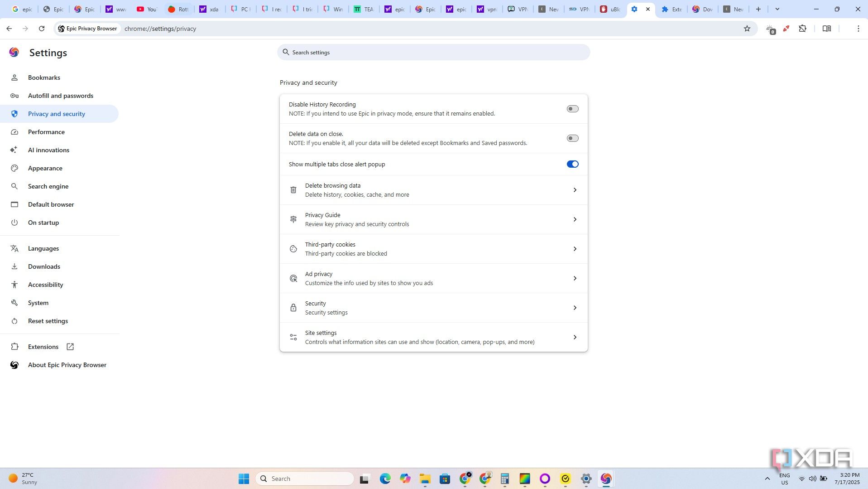Open Downloads settings section
Image resolution: width=868 pixels, height=489 pixels.
point(59,266)
